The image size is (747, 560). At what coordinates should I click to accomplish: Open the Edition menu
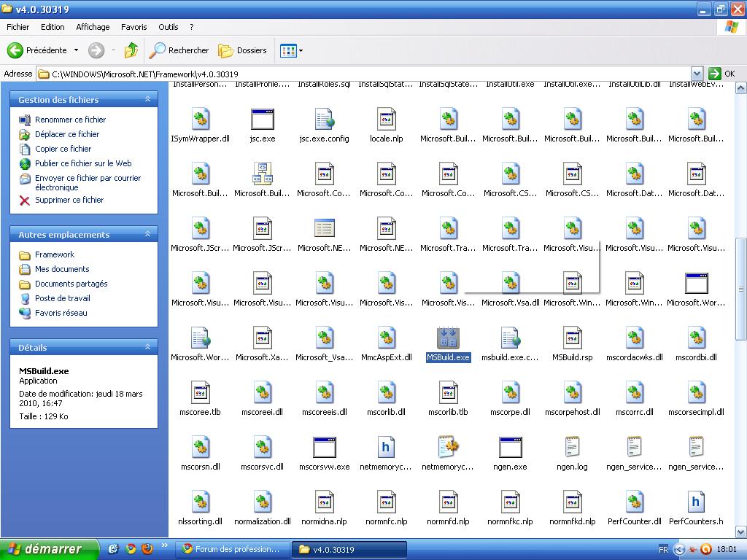click(x=53, y=27)
